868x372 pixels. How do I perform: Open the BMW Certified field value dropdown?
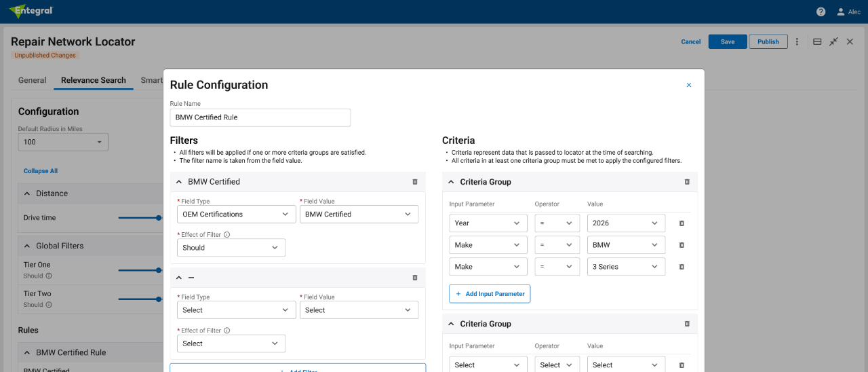pos(359,214)
